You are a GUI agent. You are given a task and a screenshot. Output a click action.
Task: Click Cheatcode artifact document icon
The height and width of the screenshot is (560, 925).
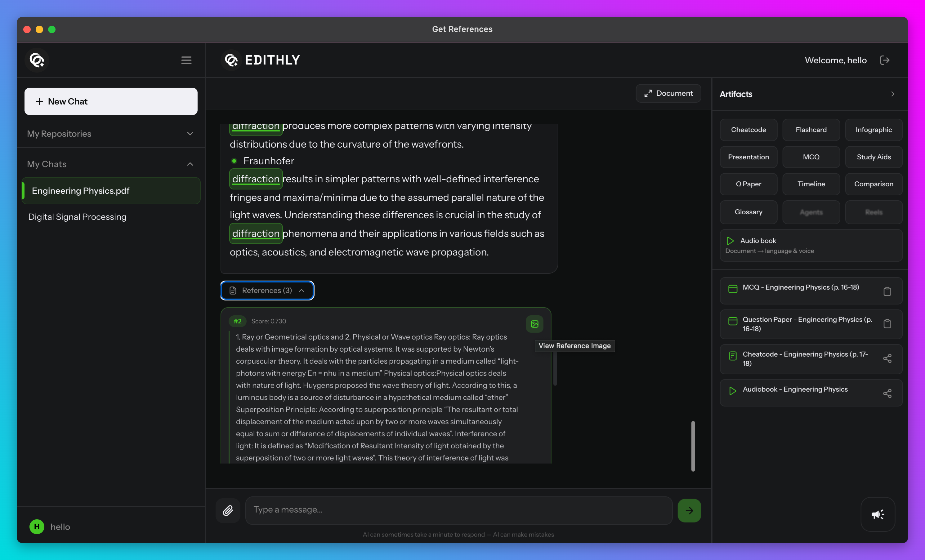point(732,356)
